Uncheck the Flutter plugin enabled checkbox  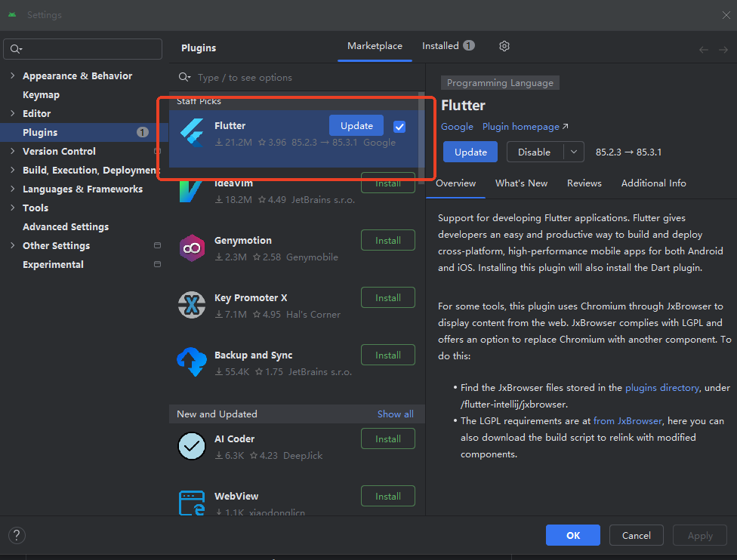[399, 126]
